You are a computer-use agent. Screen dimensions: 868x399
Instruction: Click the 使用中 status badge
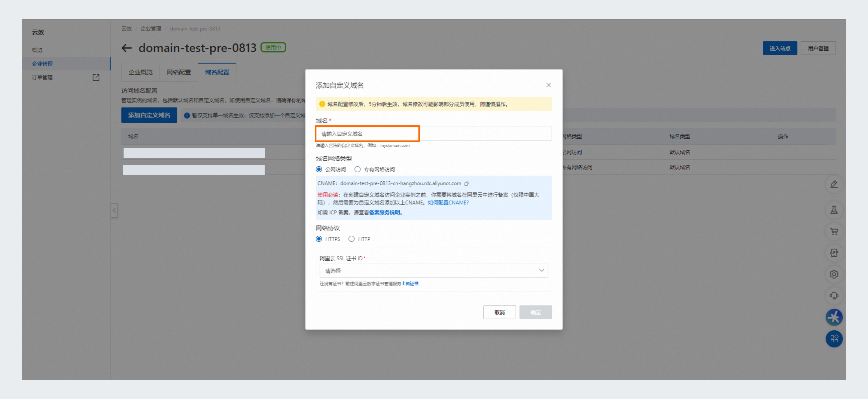coord(273,48)
